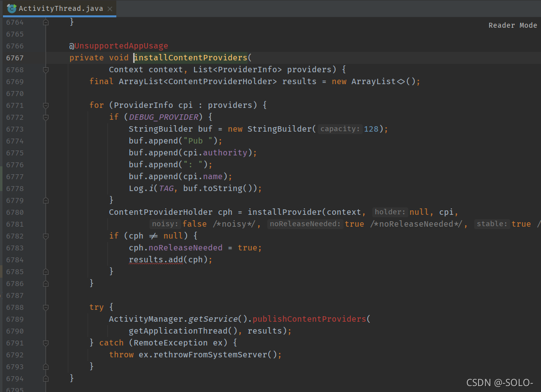This screenshot has height=392, width=541.
Task: Click cph.noReleaseNeeded field assignment
Action: pos(176,248)
